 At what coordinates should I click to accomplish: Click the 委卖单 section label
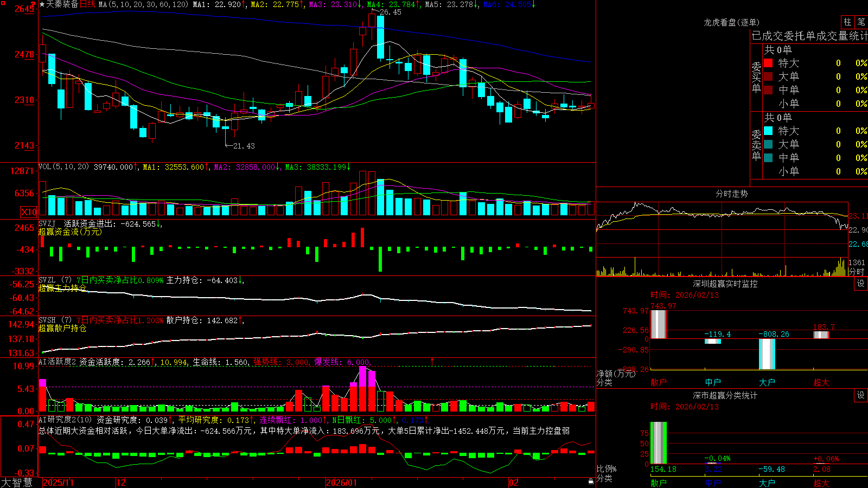[756, 145]
